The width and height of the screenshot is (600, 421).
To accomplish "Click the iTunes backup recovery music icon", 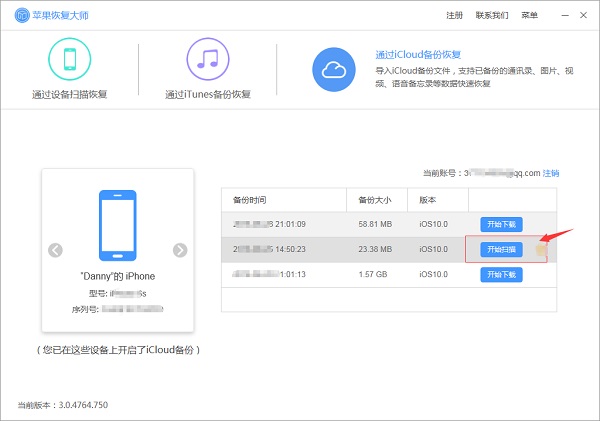I will (208, 58).
